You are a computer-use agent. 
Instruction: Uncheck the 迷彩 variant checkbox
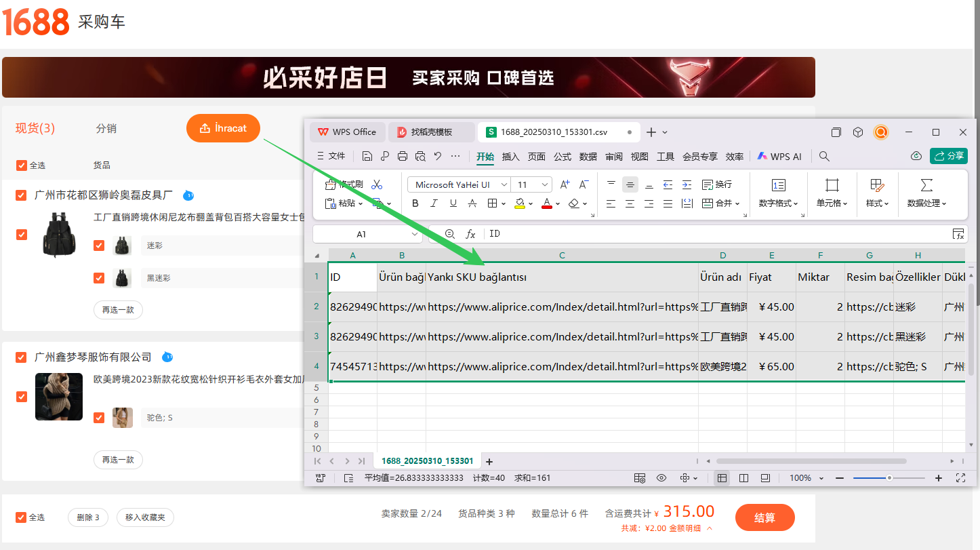coord(99,245)
